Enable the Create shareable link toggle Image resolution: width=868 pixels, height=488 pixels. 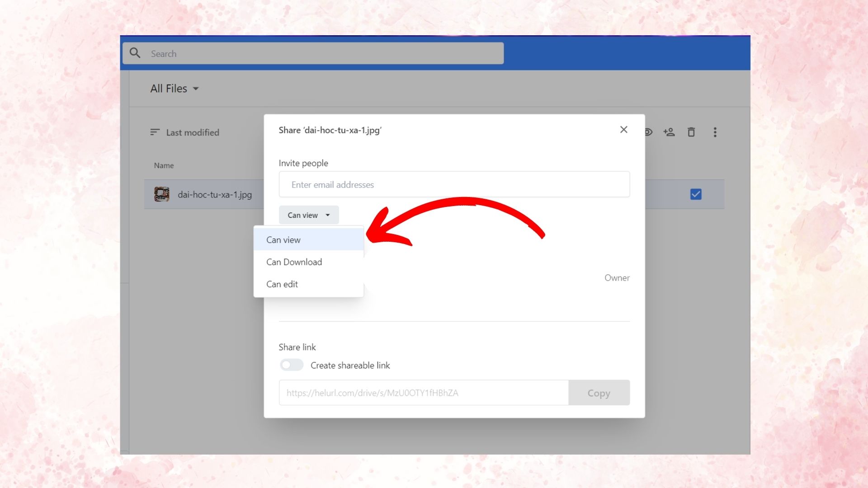point(292,365)
